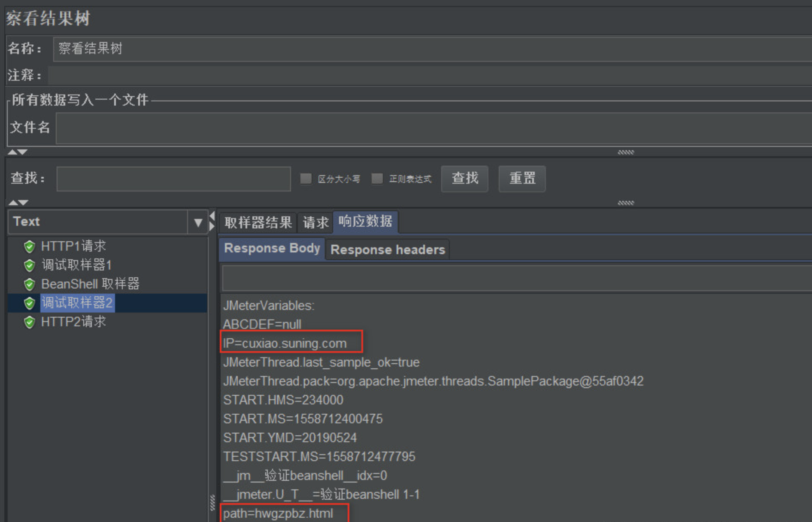Image resolution: width=812 pixels, height=522 pixels.
Task: Focus the 名称 name input field
Action: click(433, 49)
